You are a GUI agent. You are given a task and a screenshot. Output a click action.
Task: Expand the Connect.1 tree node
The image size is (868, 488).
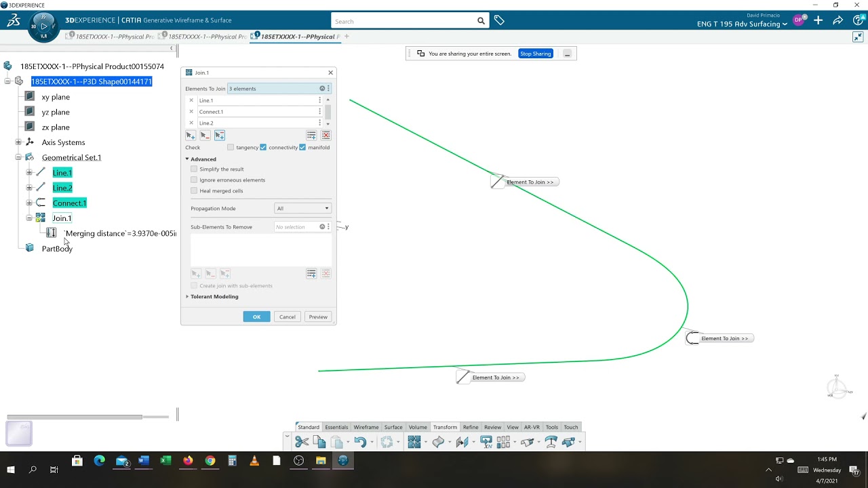point(29,203)
